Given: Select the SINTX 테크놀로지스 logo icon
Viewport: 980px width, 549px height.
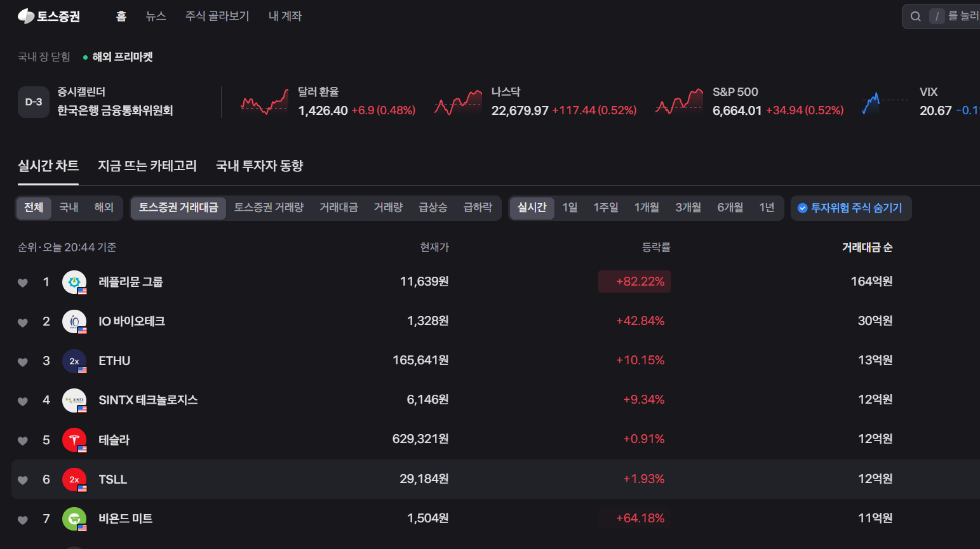Looking at the screenshot, I should tap(74, 400).
